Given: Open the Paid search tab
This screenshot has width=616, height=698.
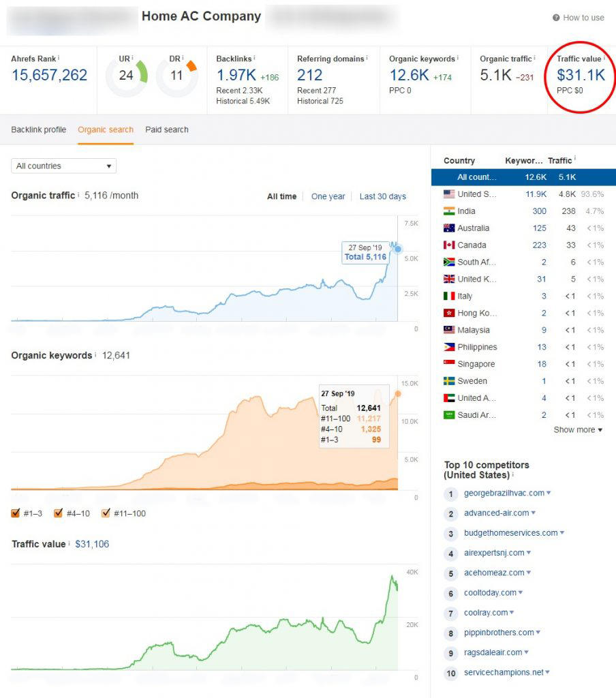Looking at the screenshot, I should (167, 130).
